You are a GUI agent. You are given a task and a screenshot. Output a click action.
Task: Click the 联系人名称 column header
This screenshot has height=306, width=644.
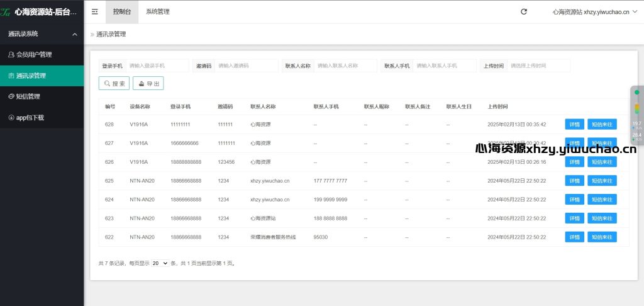[263, 106]
